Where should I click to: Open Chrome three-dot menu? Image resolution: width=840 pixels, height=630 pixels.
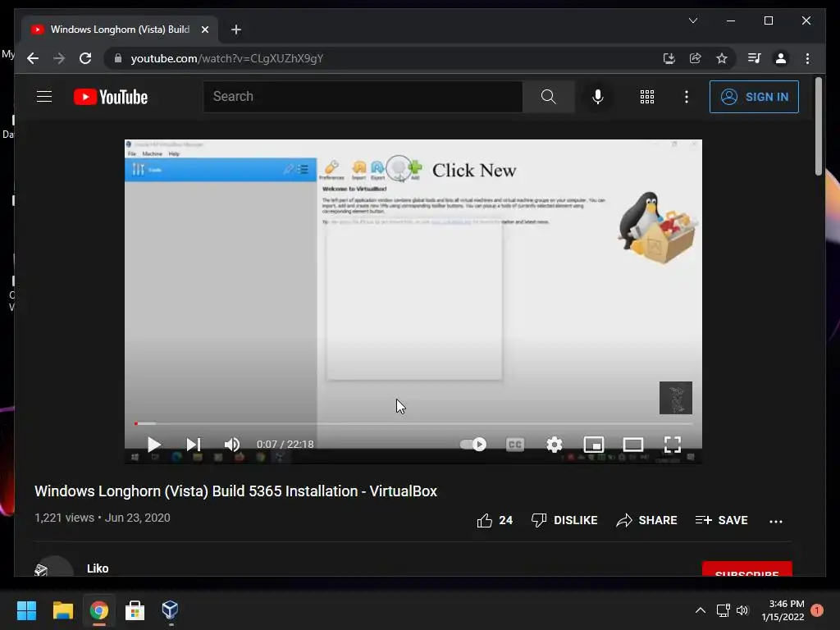click(807, 58)
